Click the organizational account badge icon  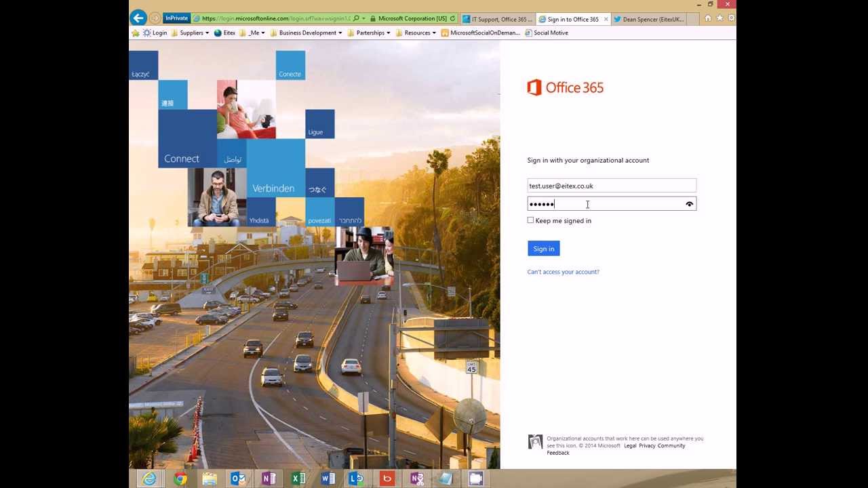click(535, 442)
